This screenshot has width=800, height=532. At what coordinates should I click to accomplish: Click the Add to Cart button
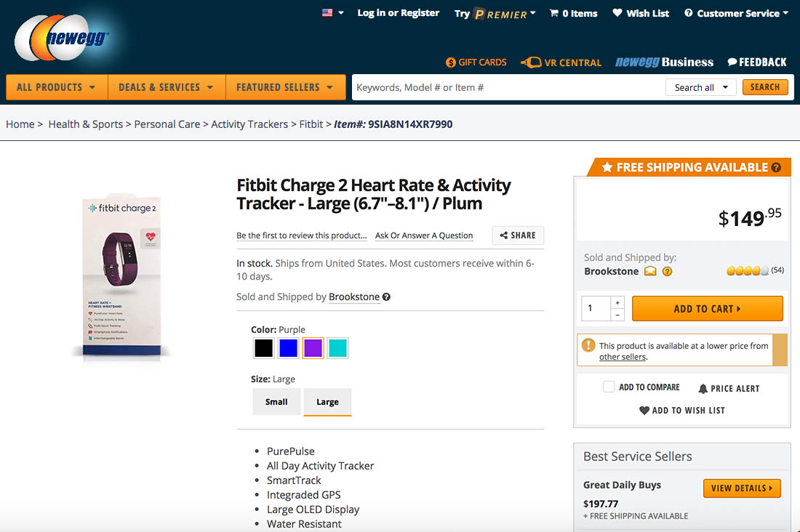click(707, 309)
